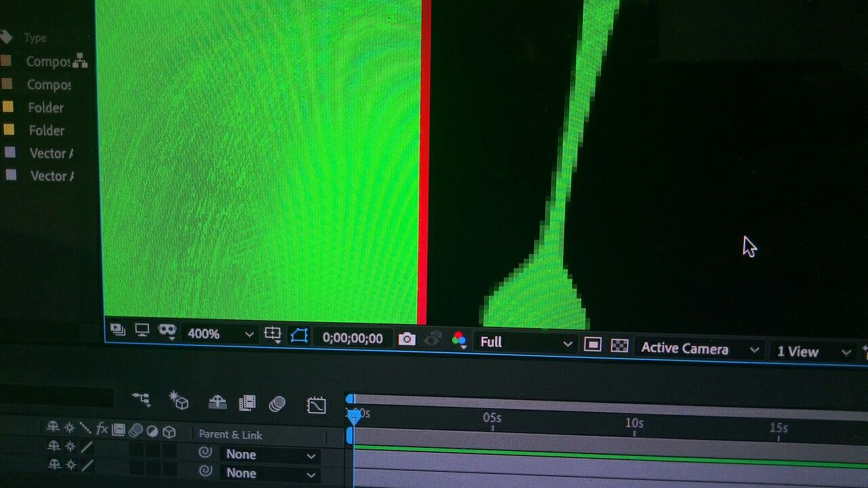The height and width of the screenshot is (488, 868).
Task: Enable 3D layer box on first layer
Action: click(x=170, y=451)
